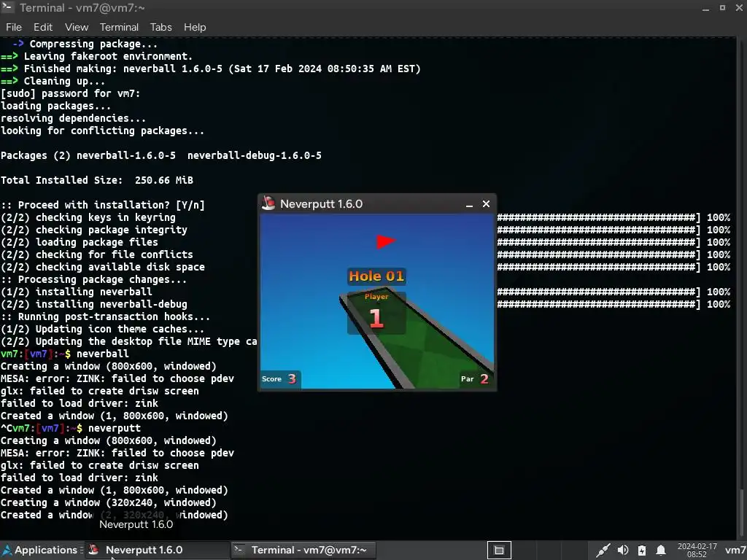The height and width of the screenshot is (560, 747).
Task: Minimize the Neverputt 1.6.0 window
Action: [469, 204]
